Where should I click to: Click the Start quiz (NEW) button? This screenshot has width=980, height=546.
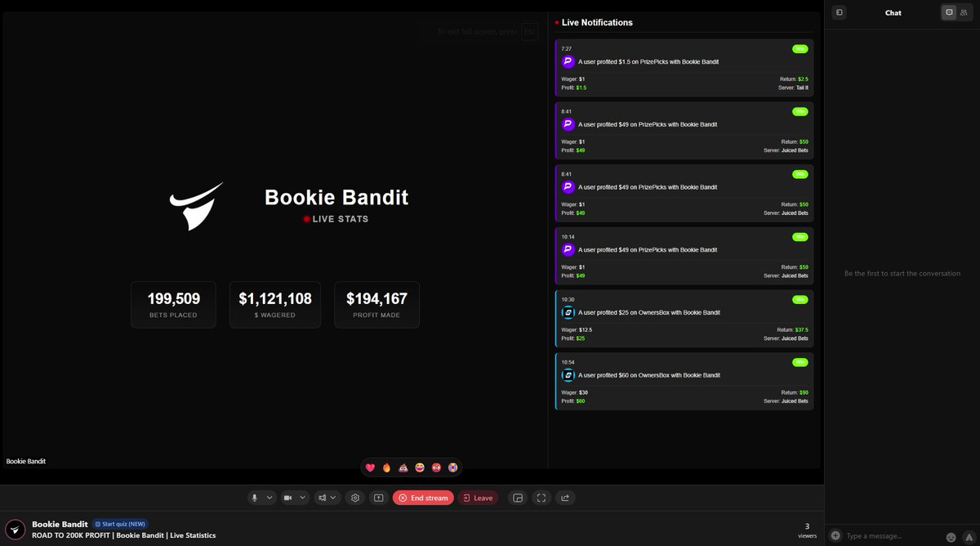tap(120, 524)
